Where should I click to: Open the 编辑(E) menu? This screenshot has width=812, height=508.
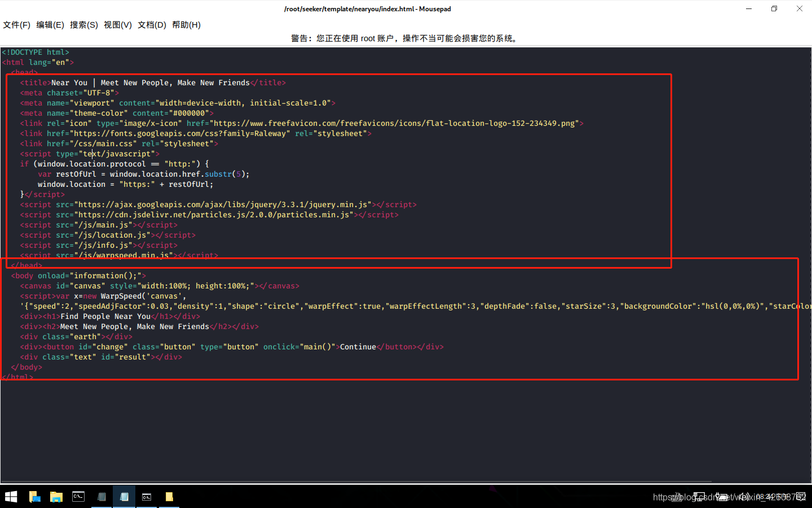(50, 25)
